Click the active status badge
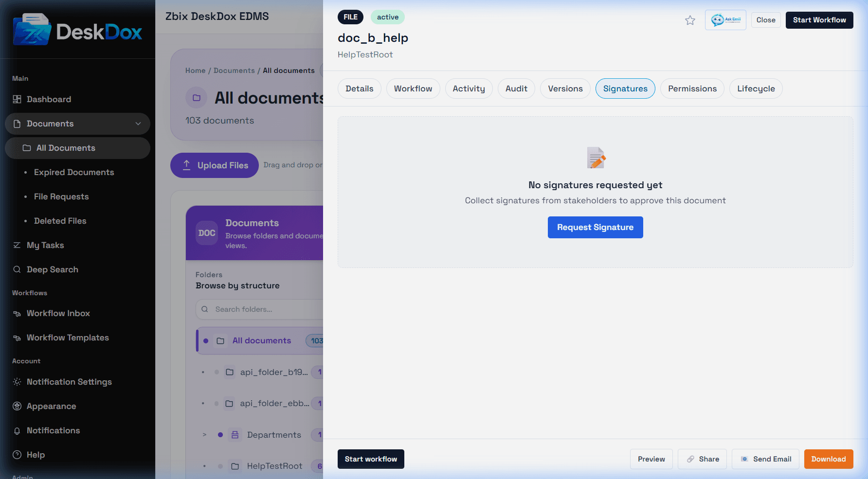The image size is (868, 479). coord(388,17)
